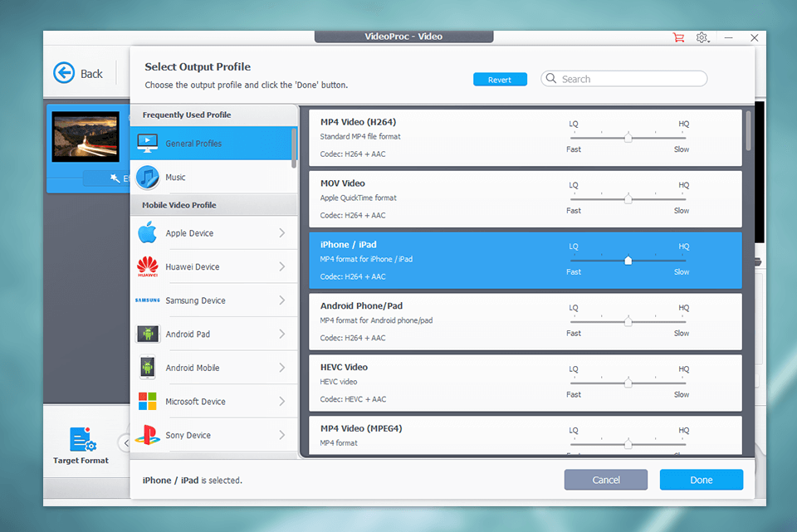The height and width of the screenshot is (532, 797).
Task: Click the Apple Device icon
Action: tap(149, 233)
